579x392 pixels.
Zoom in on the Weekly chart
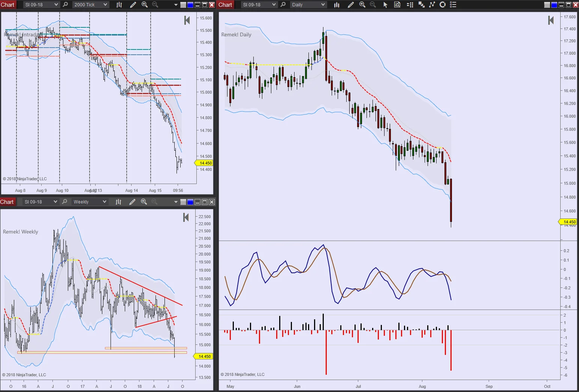tap(144, 202)
